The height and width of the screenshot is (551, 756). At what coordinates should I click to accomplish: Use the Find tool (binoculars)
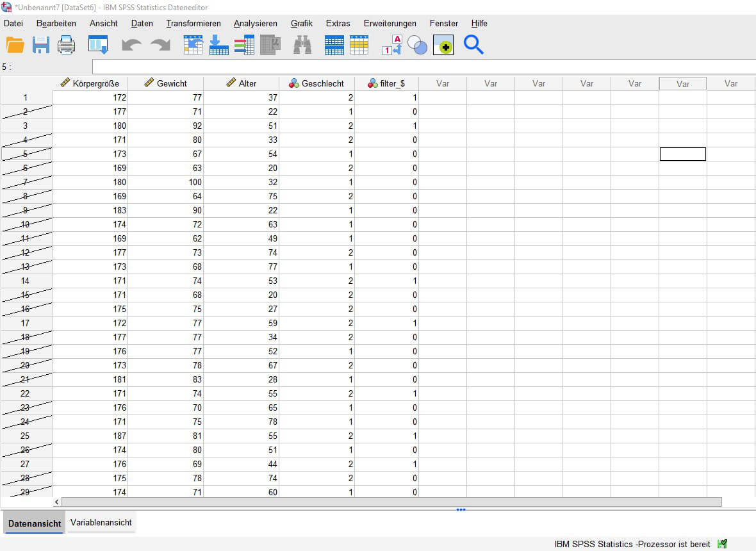(302, 45)
